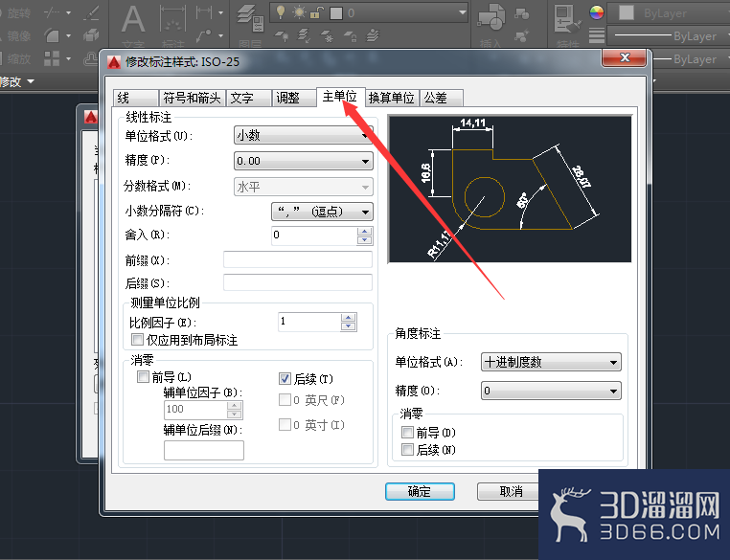This screenshot has height=560, width=730.
Task: Open 分数格式(M) dropdown showing 水平
Action: [x=303, y=187]
